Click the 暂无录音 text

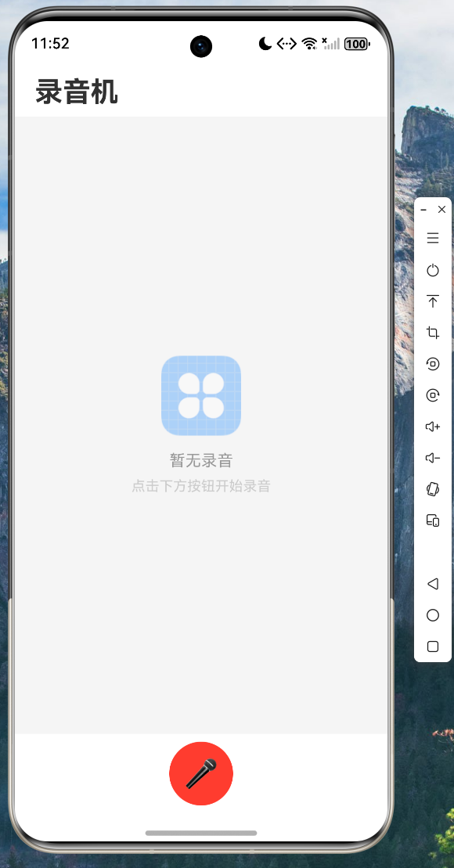pos(201,460)
